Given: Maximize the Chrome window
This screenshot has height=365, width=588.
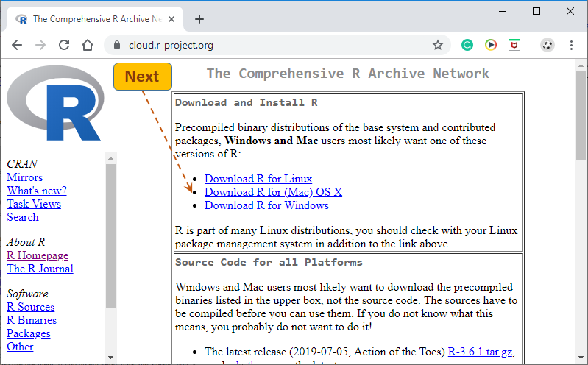Looking at the screenshot, I should pos(536,11).
